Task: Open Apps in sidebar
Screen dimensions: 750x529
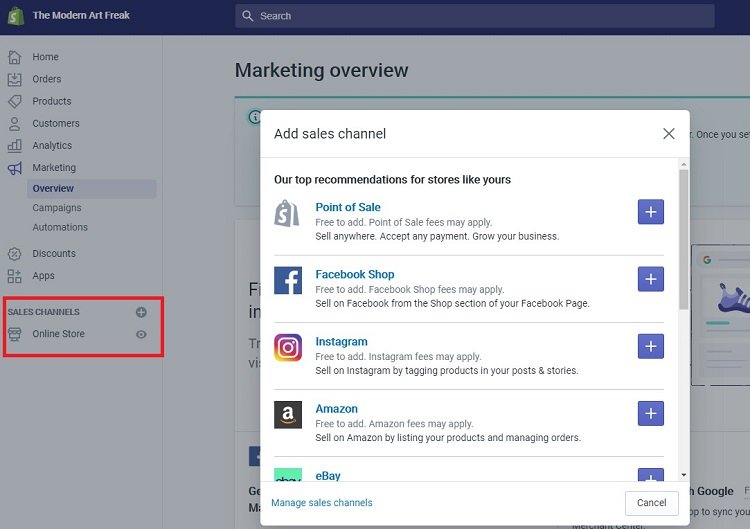Action: [x=43, y=276]
